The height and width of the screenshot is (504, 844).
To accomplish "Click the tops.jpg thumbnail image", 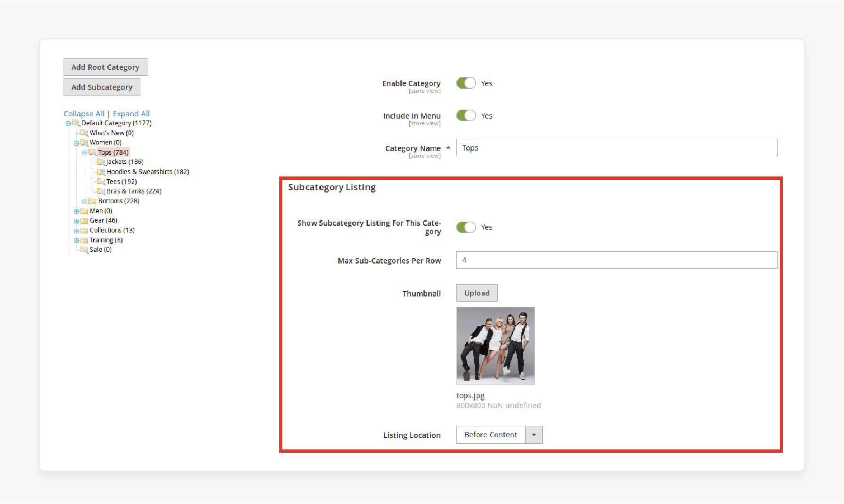I will click(x=495, y=346).
